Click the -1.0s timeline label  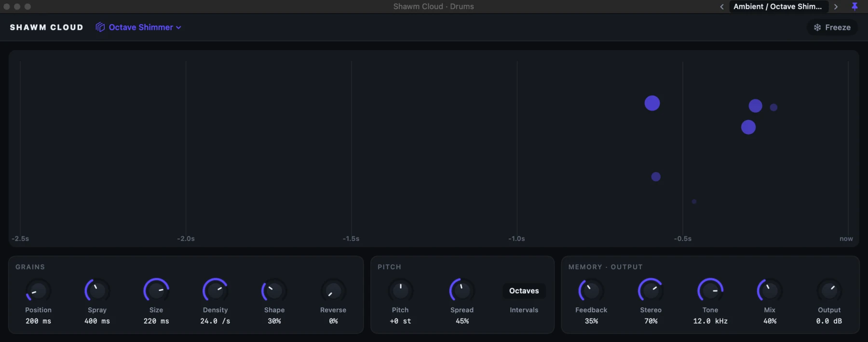pos(516,239)
